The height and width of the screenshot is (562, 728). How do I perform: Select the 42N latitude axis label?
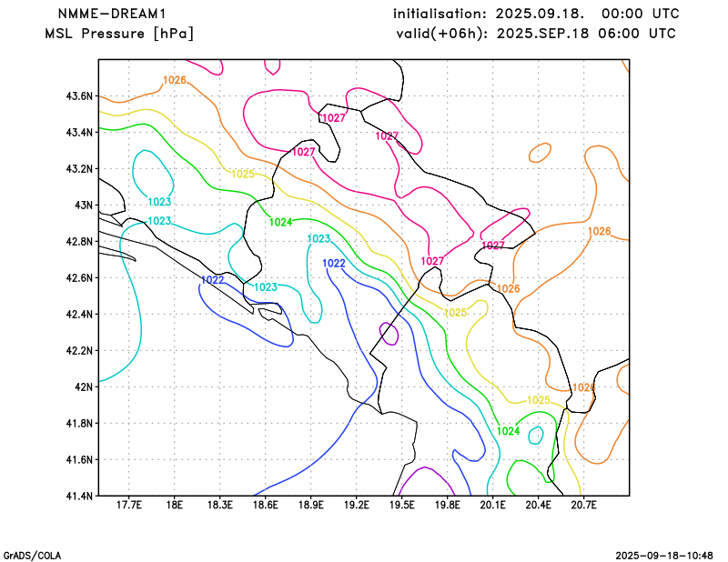(x=84, y=386)
